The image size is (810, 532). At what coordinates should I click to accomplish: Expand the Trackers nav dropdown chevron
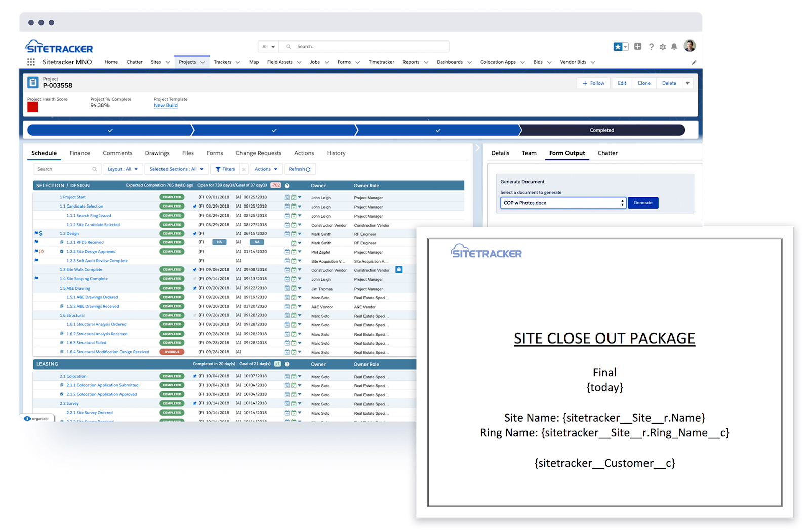(238, 62)
